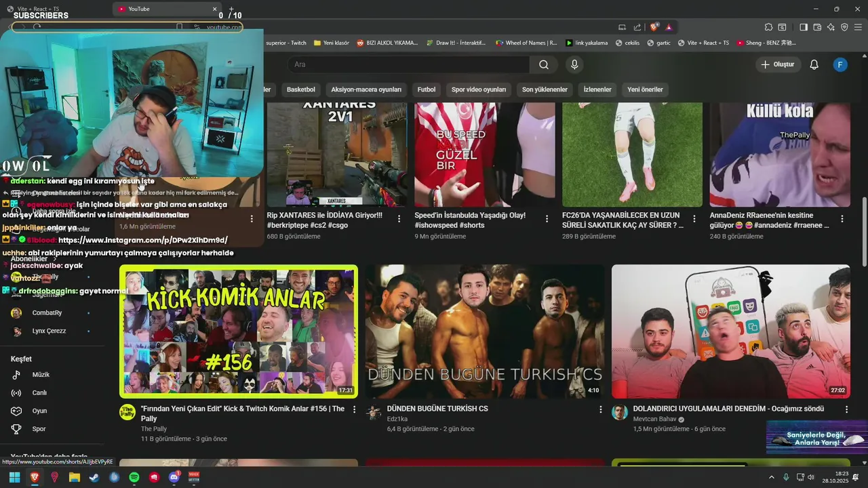Image resolution: width=868 pixels, height=488 pixels.
Task: Select the Basketbol filter chip
Action: click(300, 89)
